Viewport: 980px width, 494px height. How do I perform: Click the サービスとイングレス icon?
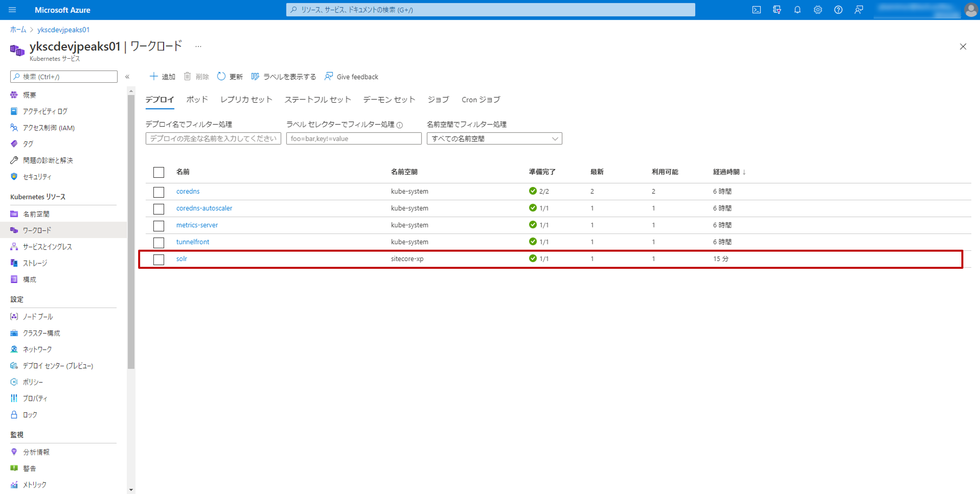[14, 247]
